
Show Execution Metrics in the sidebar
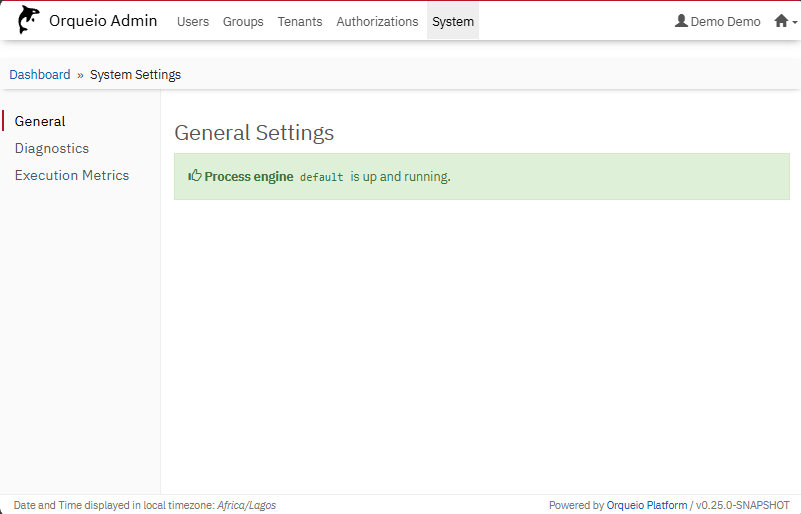[x=72, y=175]
